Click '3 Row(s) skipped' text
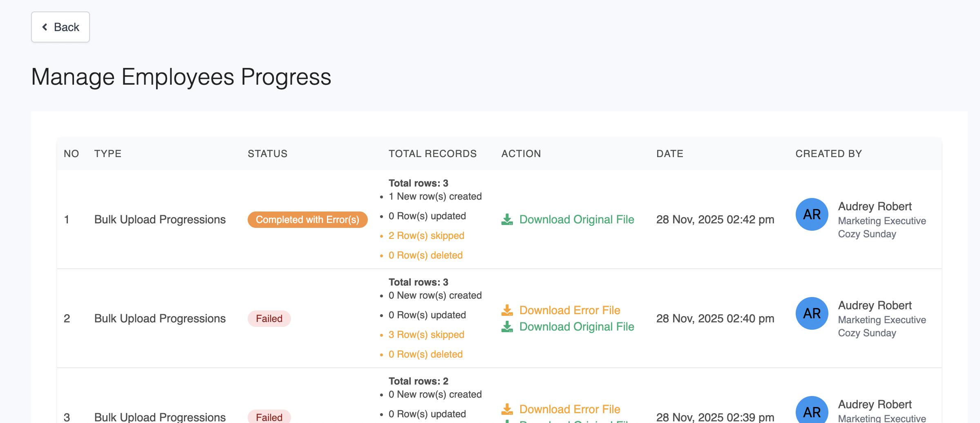Screen dimensions: 980x423 click(426, 335)
